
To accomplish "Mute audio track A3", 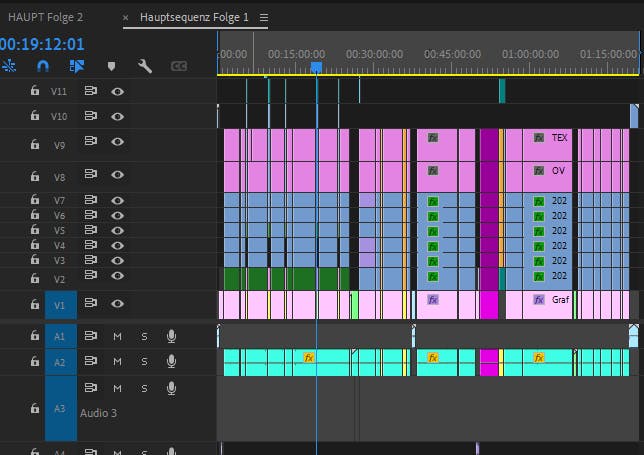I will [x=117, y=388].
